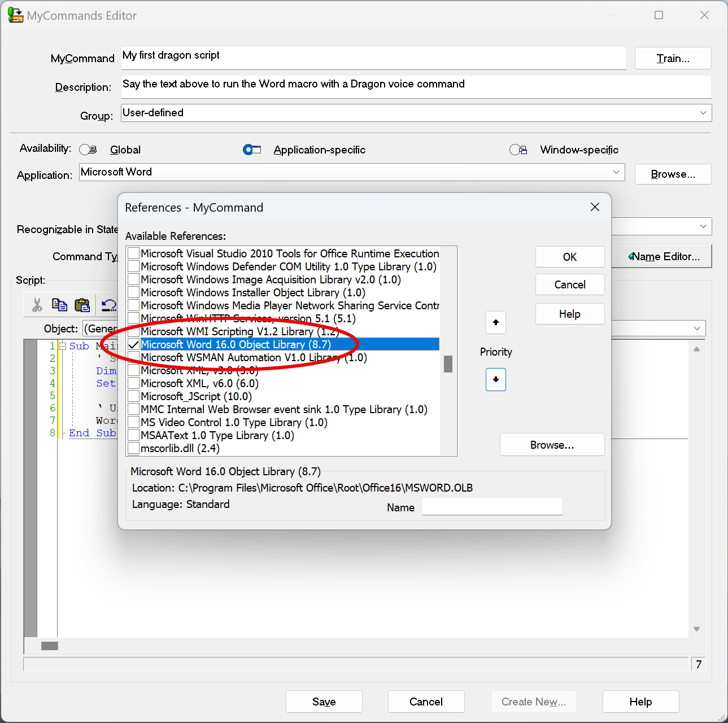Click OK in the References dialog
Image resolution: width=728 pixels, height=723 pixels.
(x=570, y=257)
